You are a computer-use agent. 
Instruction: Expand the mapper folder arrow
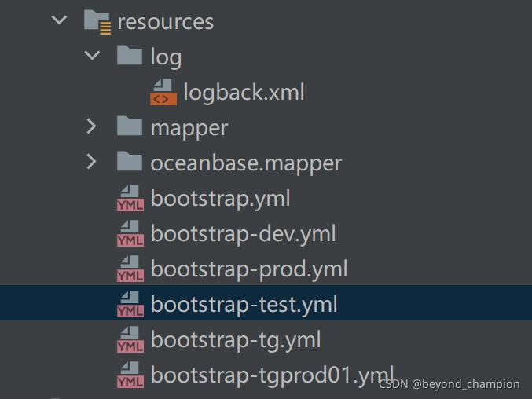[92, 126]
